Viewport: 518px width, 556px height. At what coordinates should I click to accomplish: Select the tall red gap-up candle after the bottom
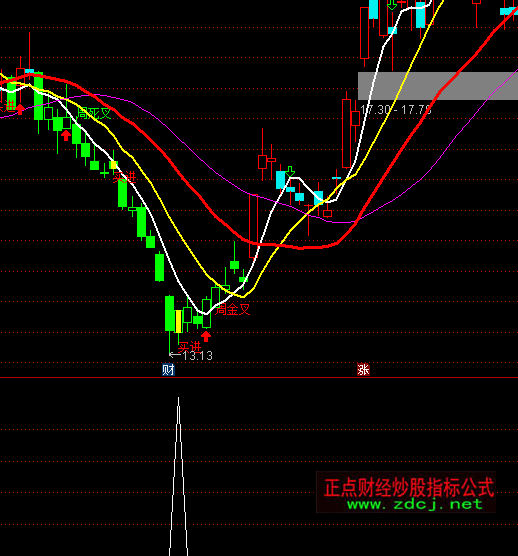254,226
